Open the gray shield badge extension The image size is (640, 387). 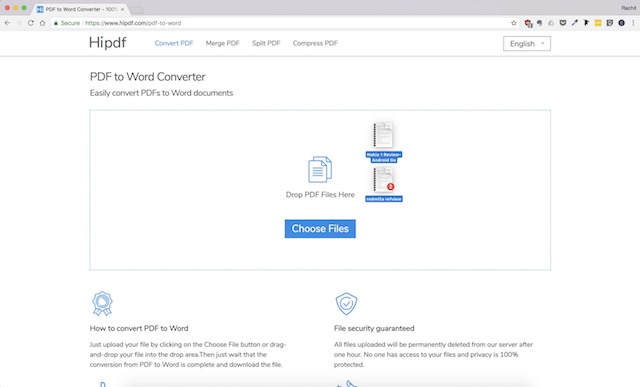click(x=610, y=23)
